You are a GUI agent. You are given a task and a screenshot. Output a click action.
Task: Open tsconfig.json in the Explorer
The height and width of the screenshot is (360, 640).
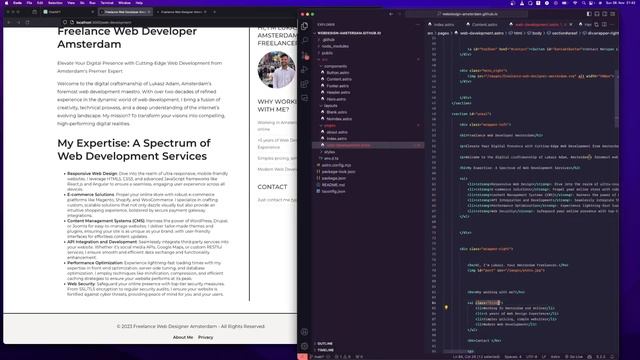333,191
